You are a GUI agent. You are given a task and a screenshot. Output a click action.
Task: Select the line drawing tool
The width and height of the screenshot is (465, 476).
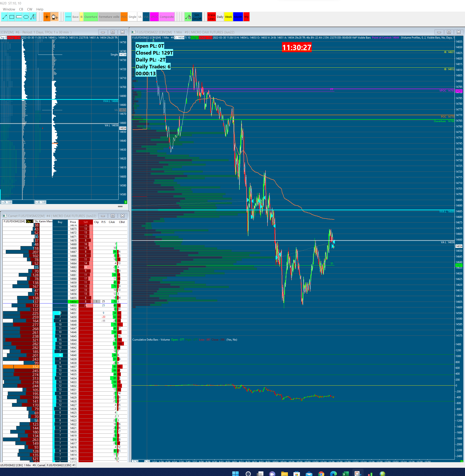pos(5,17)
